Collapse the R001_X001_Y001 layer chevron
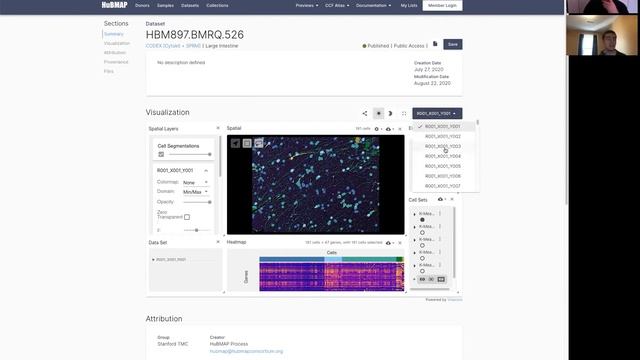This screenshot has height=360, width=640. [x=206, y=171]
